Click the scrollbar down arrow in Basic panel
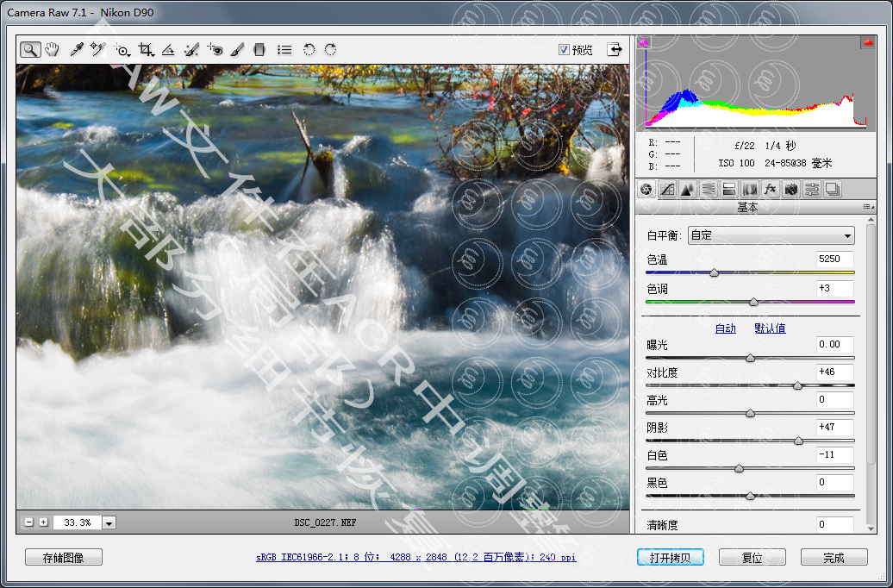Image resolution: width=893 pixels, height=588 pixels. (871, 529)
